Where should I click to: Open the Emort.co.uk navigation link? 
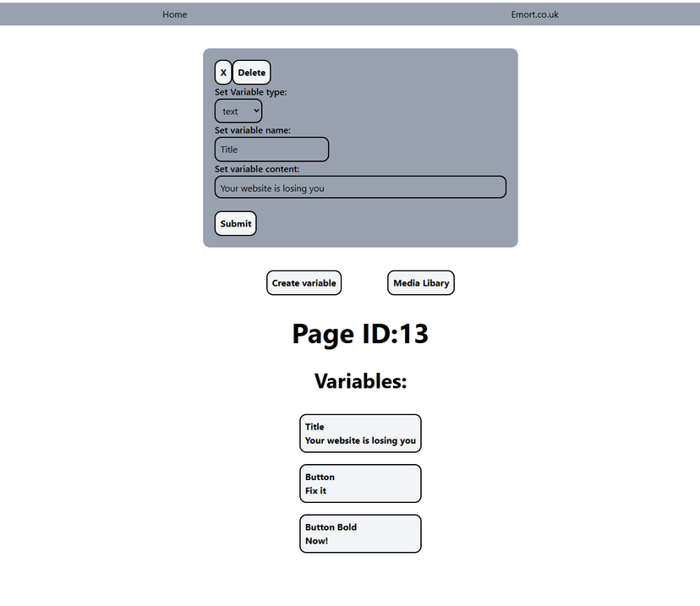point(534,14)
